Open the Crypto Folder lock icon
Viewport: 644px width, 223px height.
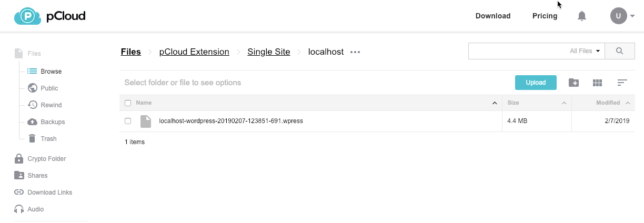(19, 159)
